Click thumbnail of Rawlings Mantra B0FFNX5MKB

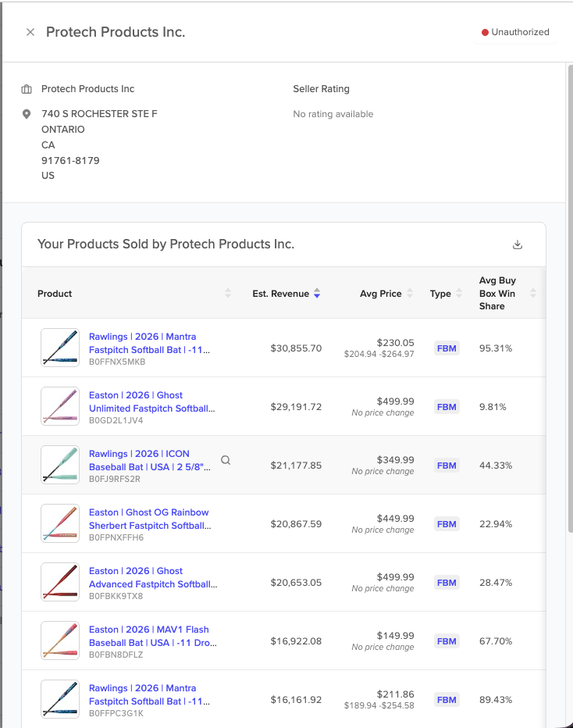click(60, 348)
